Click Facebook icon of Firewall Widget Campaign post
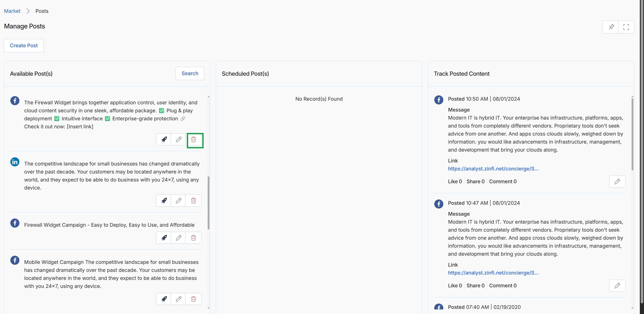Viewport: 644px width, 314px height. (15, 223)
